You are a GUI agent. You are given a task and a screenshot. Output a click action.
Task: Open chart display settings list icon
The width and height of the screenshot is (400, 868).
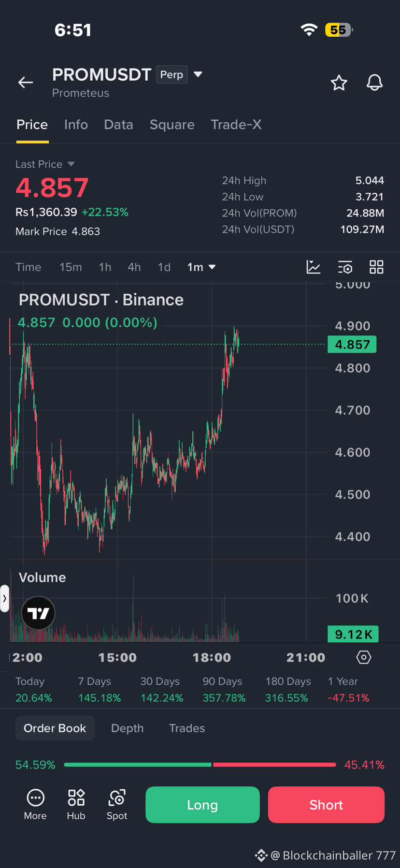click(x=345, y=267)
